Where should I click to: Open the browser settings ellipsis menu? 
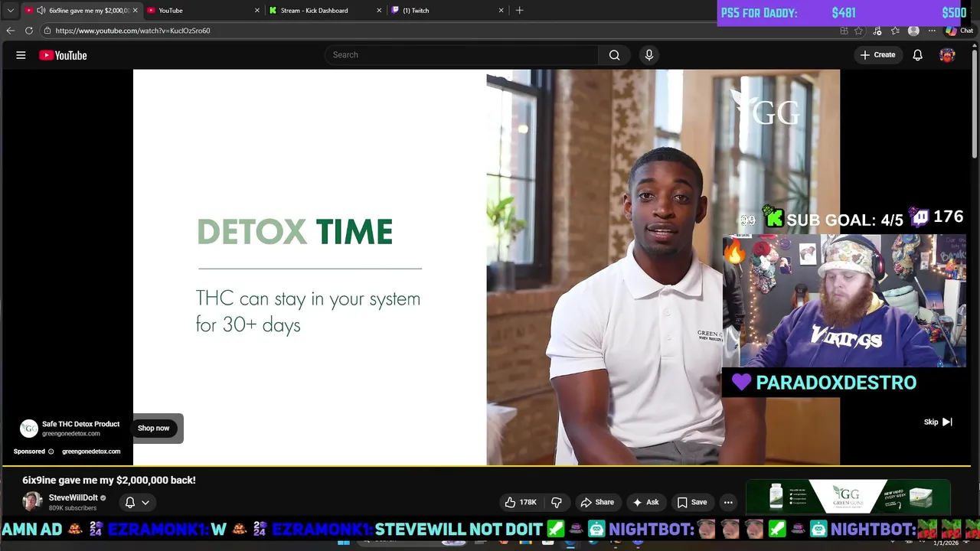coord(932,31)
